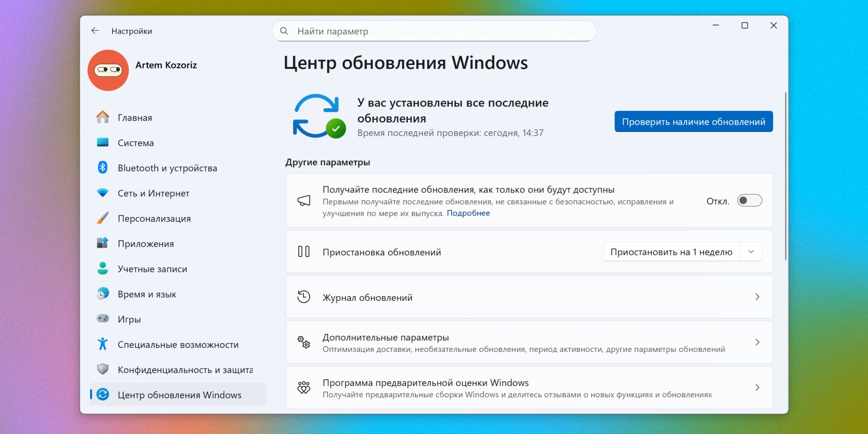Click the Журнал обновлений clock icon
This screenshot has height=434, width=868.
point(304,297)
